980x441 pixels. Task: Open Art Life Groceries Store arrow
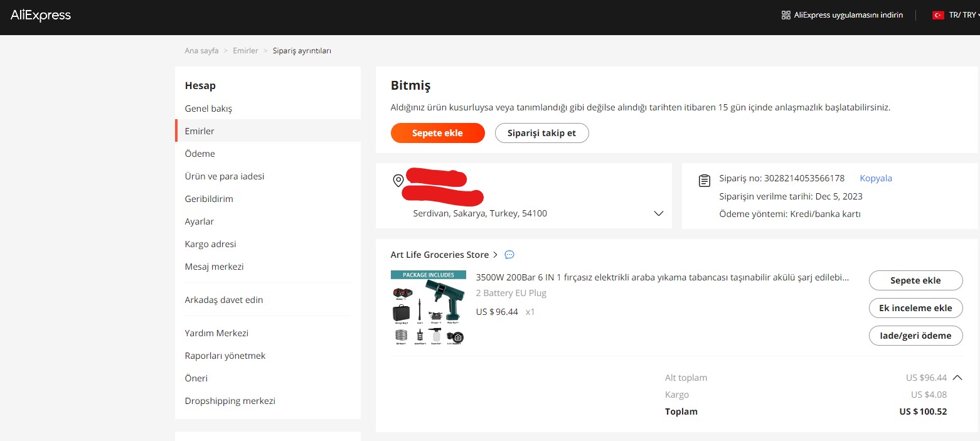[496, 255]
